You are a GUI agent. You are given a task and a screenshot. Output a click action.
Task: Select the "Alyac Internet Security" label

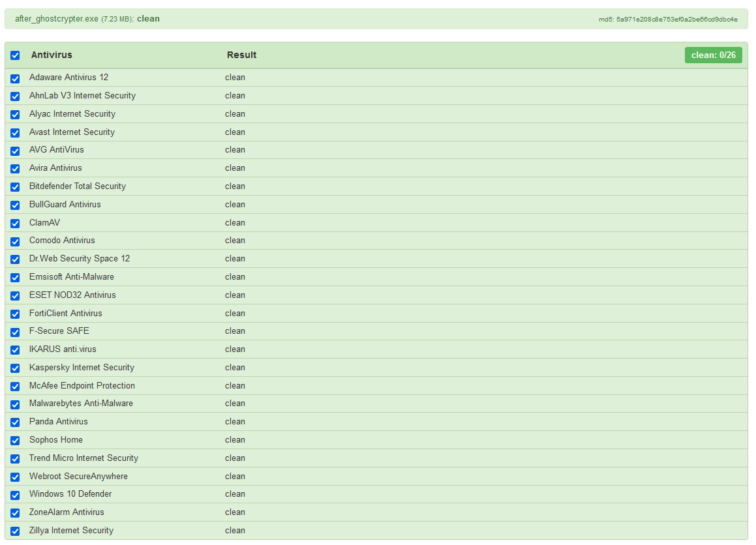pyautogui.click(x=72, y=113)
